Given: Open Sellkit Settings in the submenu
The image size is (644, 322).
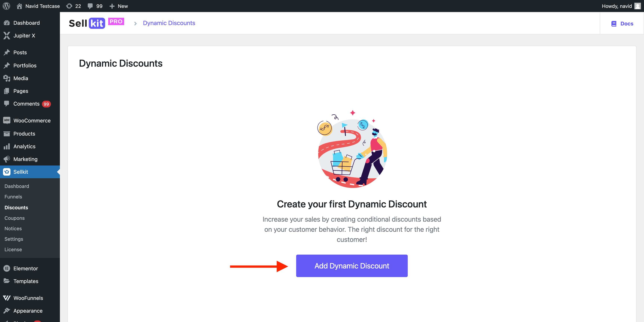Looking at the screenshot, I should [x=14, y=239].
